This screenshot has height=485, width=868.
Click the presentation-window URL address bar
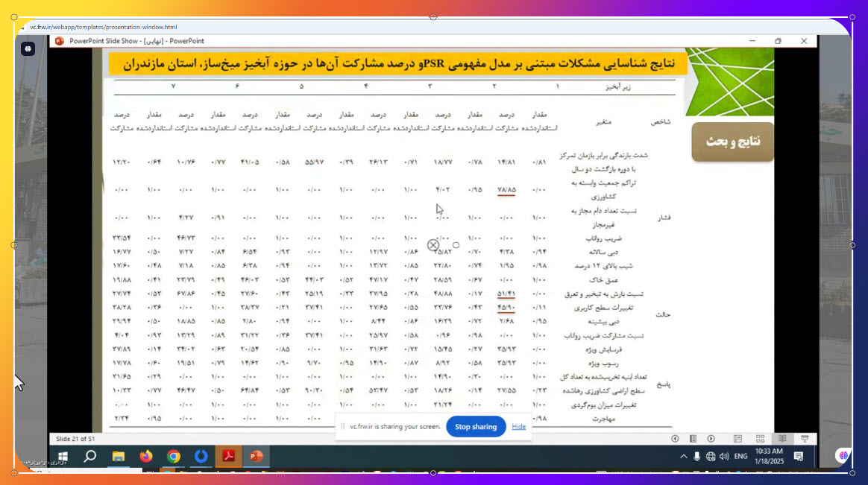click(x=104, y=27)
